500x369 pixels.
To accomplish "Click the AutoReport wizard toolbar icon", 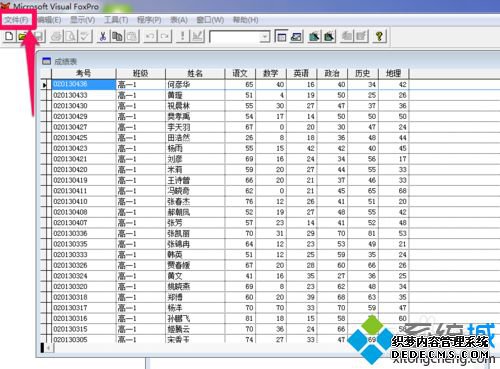I will (361, 36).
